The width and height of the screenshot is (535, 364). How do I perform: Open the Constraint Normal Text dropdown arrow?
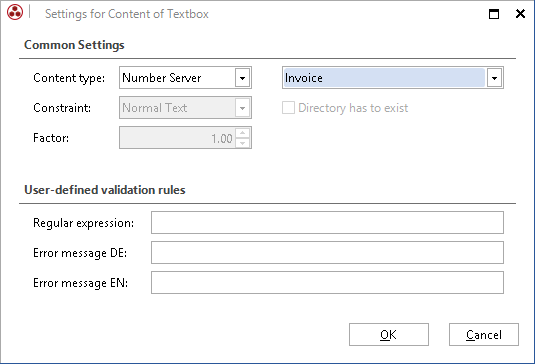point(242,108)
